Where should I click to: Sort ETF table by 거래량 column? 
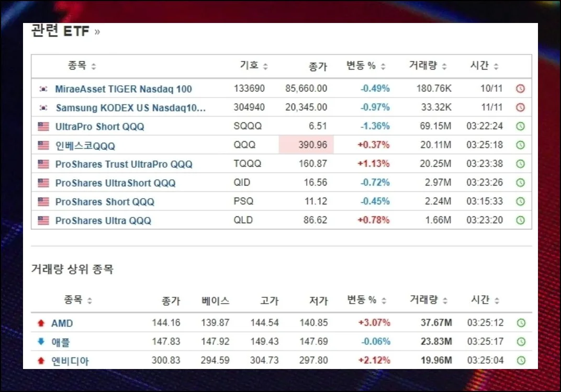point(428,66)
